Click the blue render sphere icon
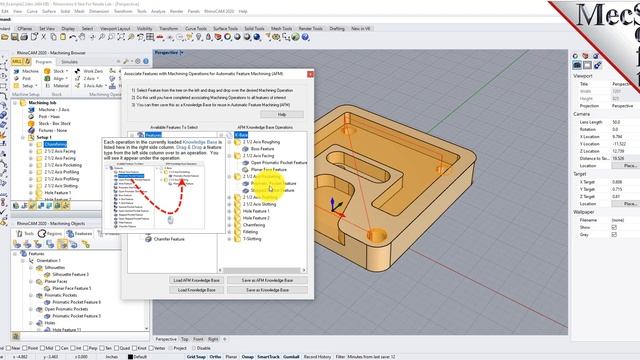The width and height of the screenshot is (640, 360). coord(257,37)
